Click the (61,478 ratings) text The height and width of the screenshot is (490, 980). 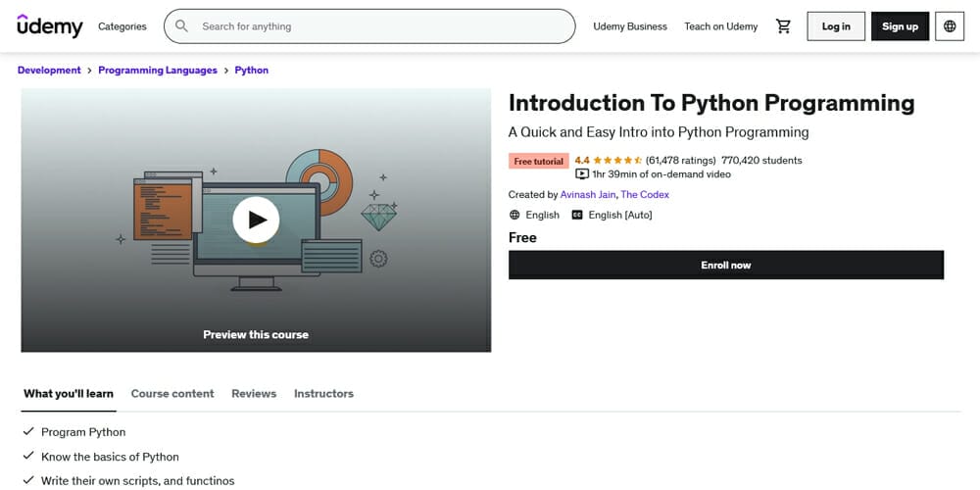[681, 161]
